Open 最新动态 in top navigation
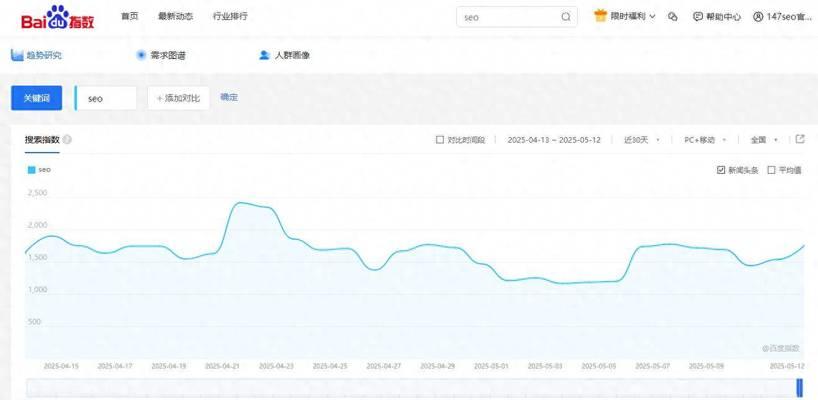This screenshot has width=818, height=400. pyautogui.click(x=176, y=16)
